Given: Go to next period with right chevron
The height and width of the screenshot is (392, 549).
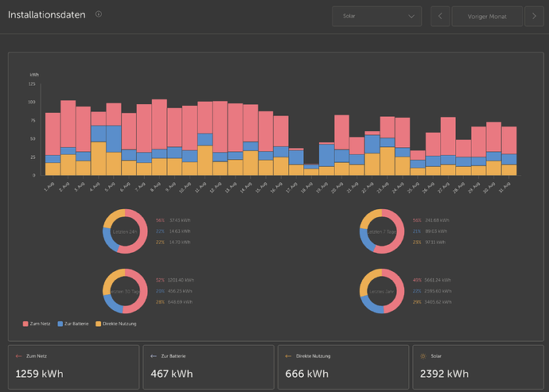Looking at the screenshot, I should (x=534, y=16).
